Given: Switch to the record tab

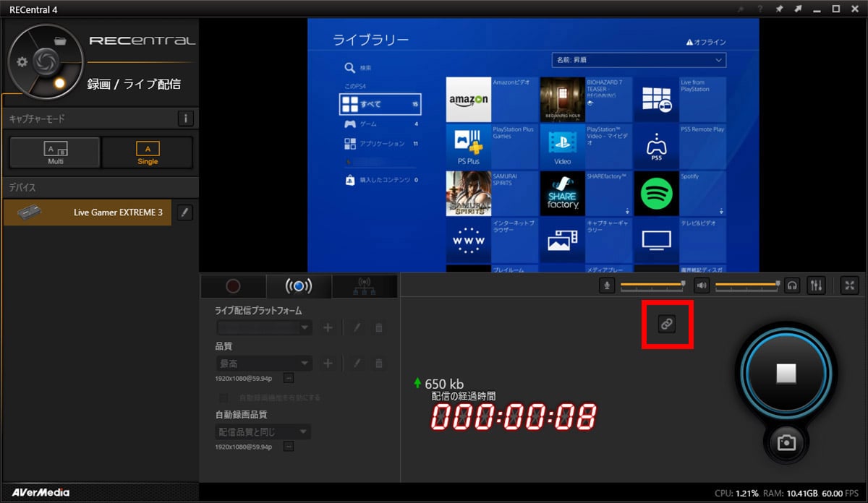Looking at the screenshot, I should 233,286.
